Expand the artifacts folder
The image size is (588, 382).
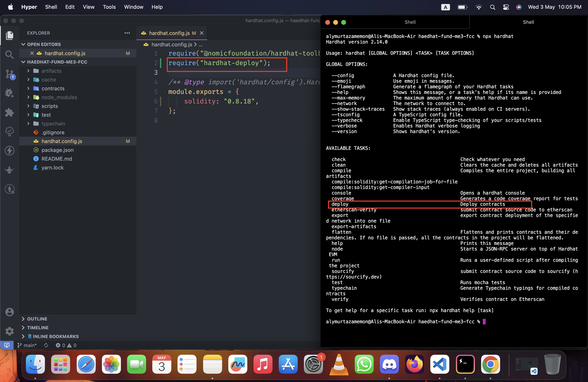78,71
